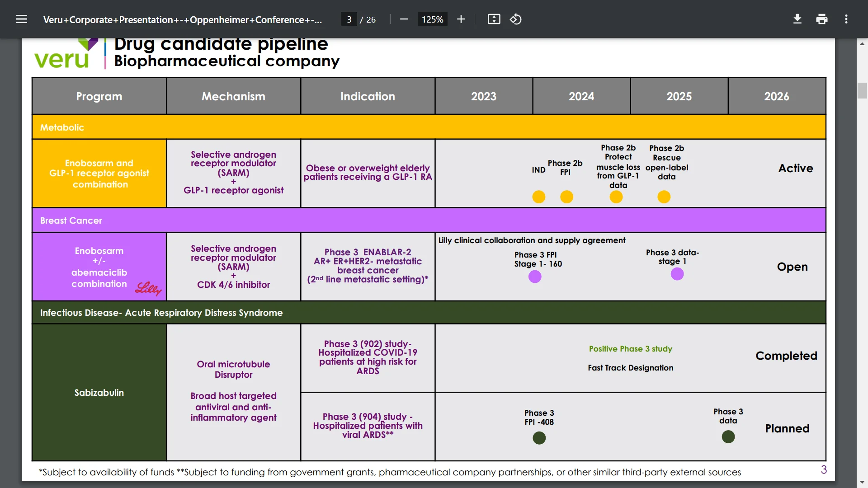Click the Phase 3 FPI -408 green dot
868x488 pixels.
pyautogui.click(x=539, y=438)
